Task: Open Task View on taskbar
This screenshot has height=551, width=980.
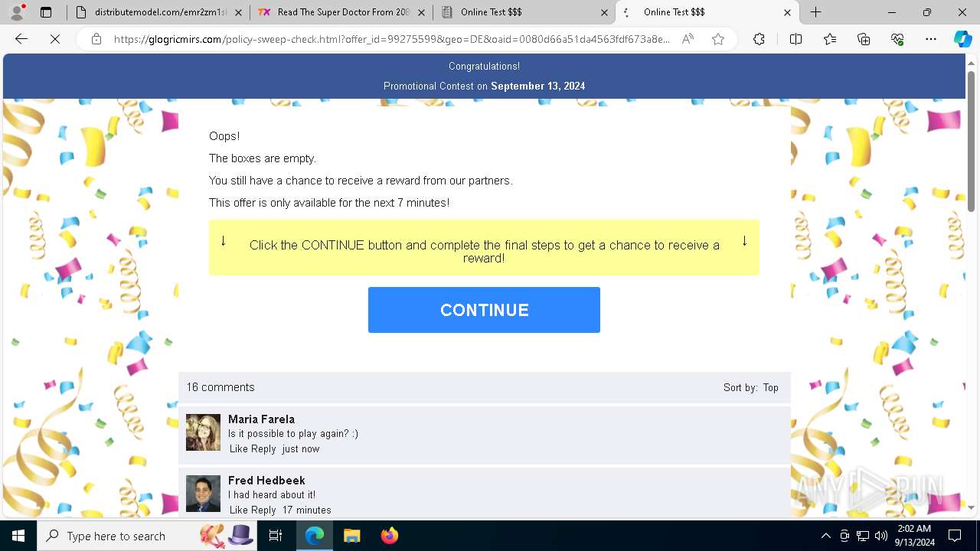Action: pos(276,536)
